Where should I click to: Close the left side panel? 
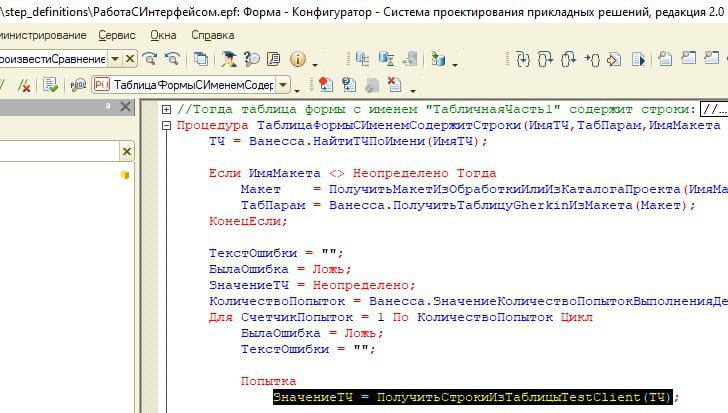(125, 107)
